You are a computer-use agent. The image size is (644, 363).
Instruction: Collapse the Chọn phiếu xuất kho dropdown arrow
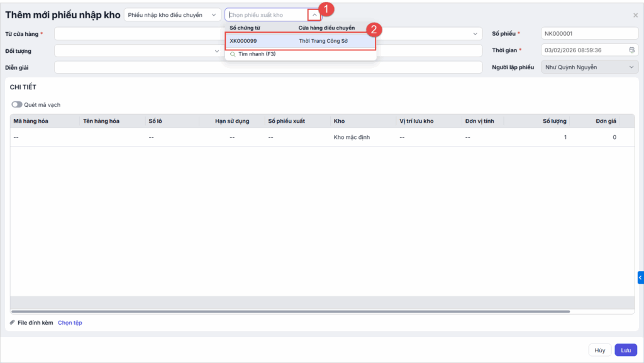point(314,15)
